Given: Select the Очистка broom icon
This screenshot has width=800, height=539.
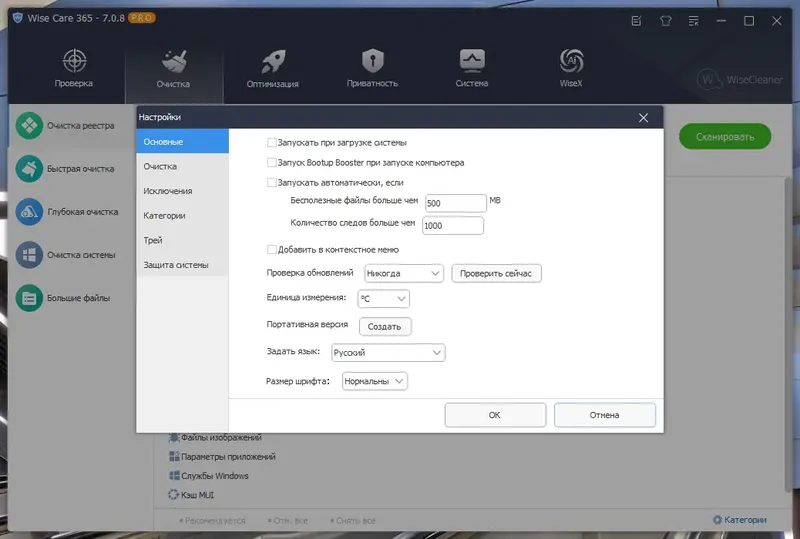Looking at the screenshot, I should [x=174, y=61].
